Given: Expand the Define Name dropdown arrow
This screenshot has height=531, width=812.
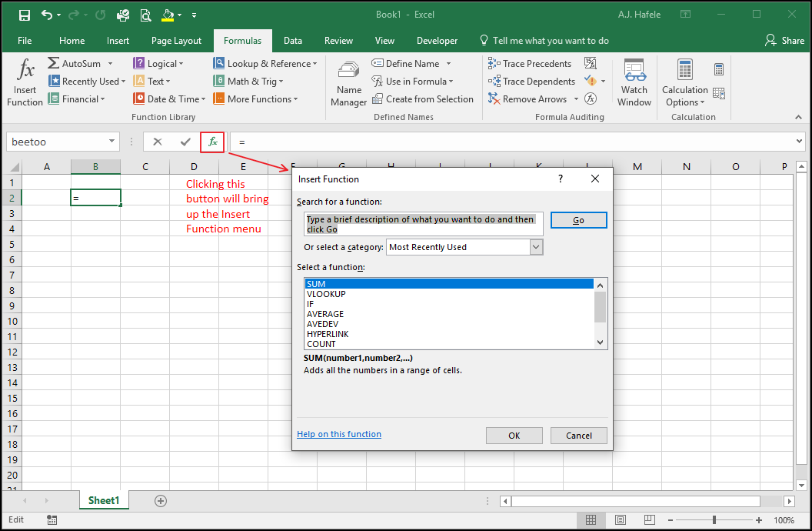Looking at the screenshot, I should coord(448,64).
